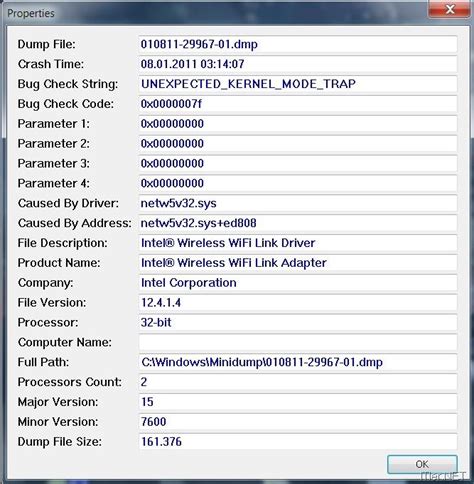
Task: Click the 'Dump File:' label
Action: (47, 44)
